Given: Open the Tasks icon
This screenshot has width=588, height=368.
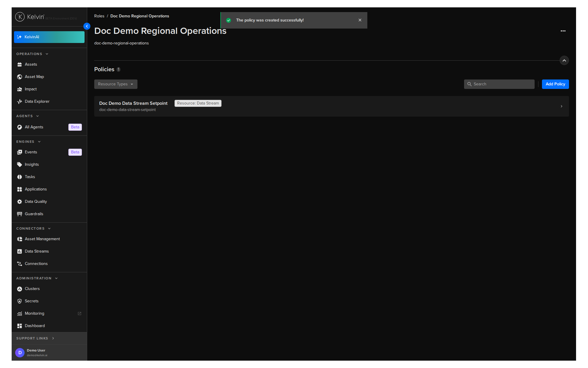Looking at the screenshot, I should click(x=20, y=177).
